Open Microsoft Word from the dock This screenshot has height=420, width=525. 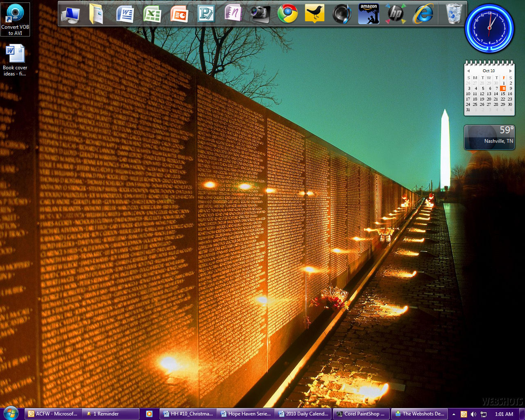pos(125,14)
